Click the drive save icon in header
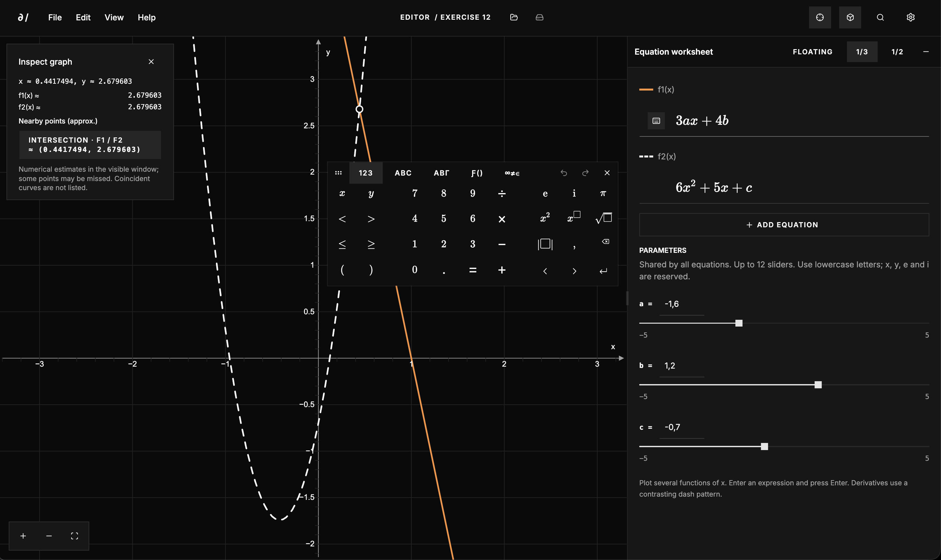The height and width of the screenshot is (560, 941). 540,17
